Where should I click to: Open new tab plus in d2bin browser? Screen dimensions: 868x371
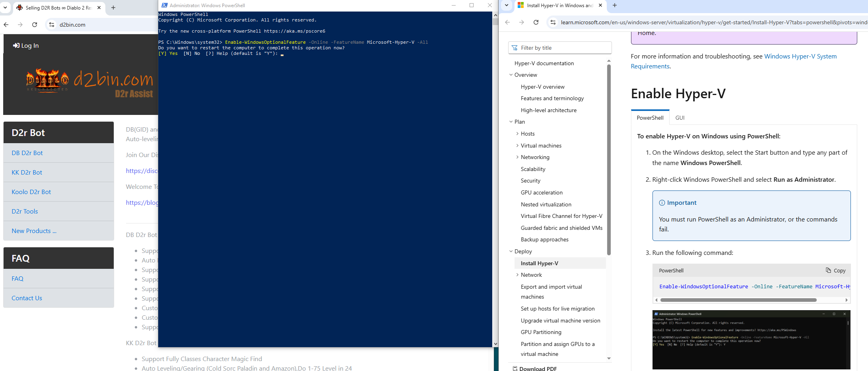click(113, 8)
